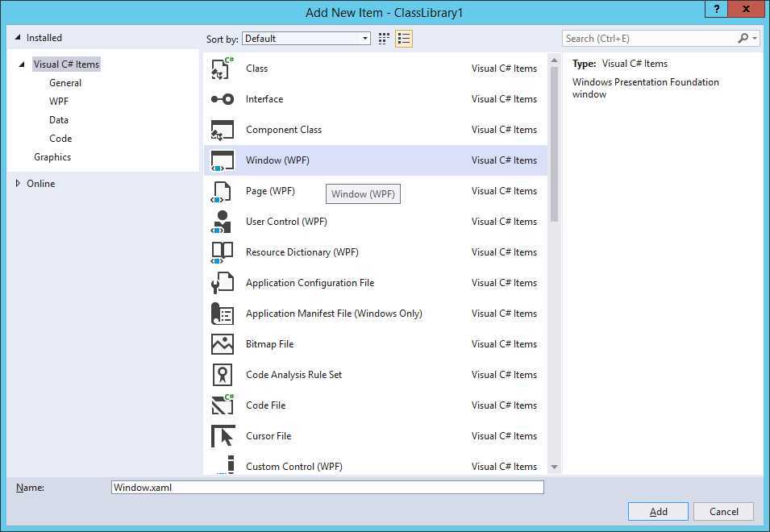Select the Bitmap File icon
Screen dimensions: 770x532
223,344
